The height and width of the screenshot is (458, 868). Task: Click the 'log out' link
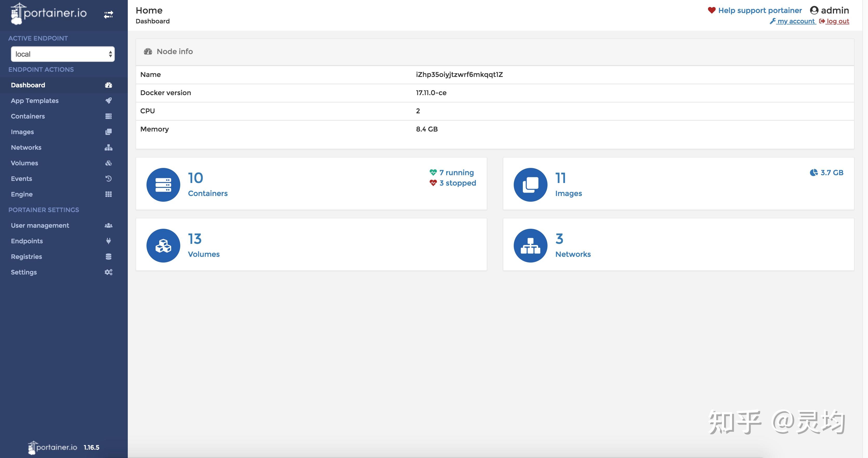[837, 21]
